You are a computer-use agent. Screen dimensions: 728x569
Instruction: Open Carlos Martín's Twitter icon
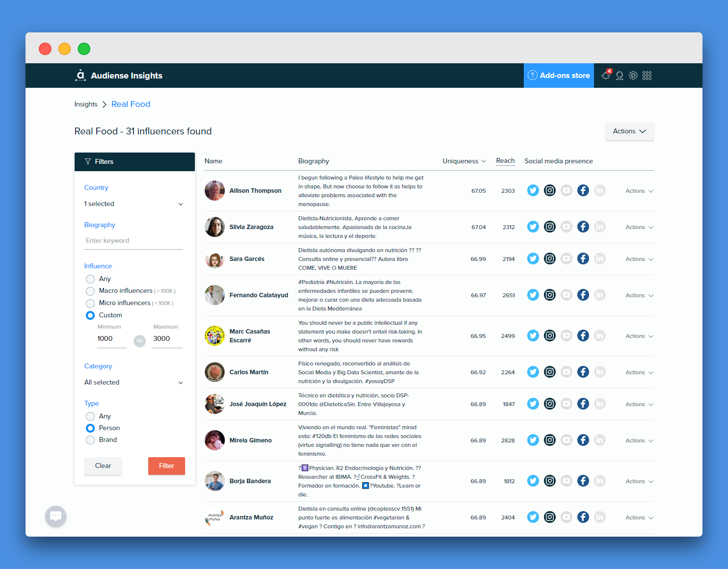533,372
